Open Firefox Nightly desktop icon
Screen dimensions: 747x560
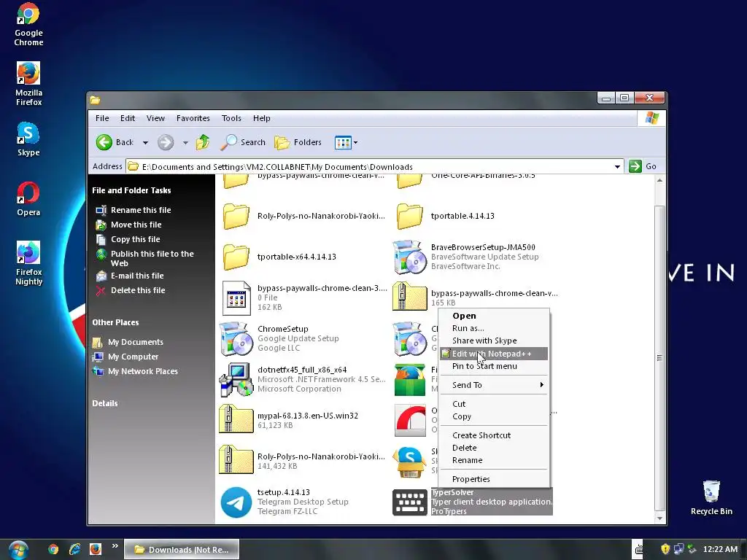click(28, 263)
